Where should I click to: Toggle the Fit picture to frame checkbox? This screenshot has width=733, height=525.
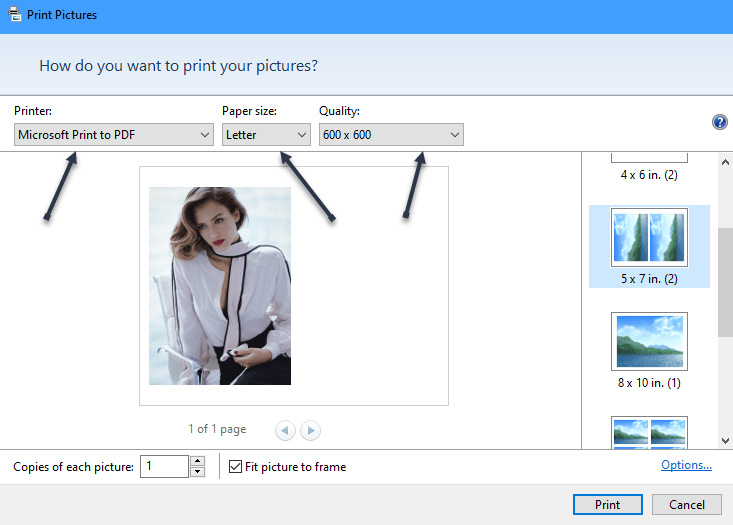pyautogui.click(x=236, y=466)
